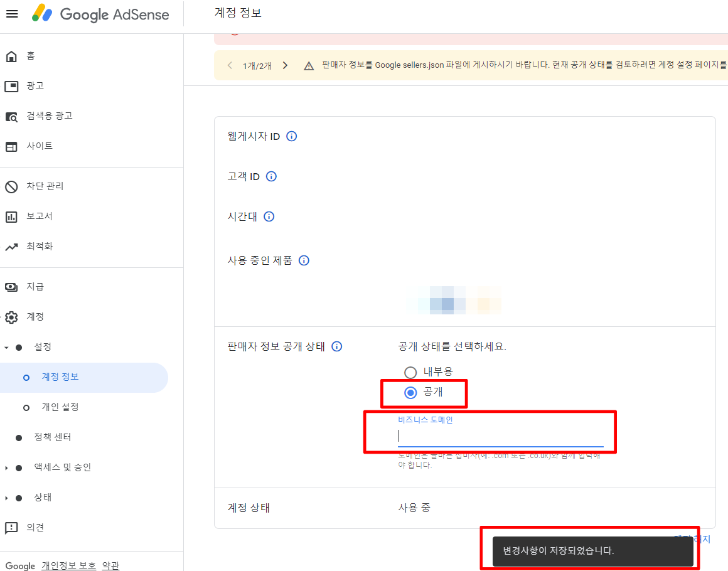Screen dimensions: 728x571
Task: Click the Google AdSense logo
Action: point(100,14)
